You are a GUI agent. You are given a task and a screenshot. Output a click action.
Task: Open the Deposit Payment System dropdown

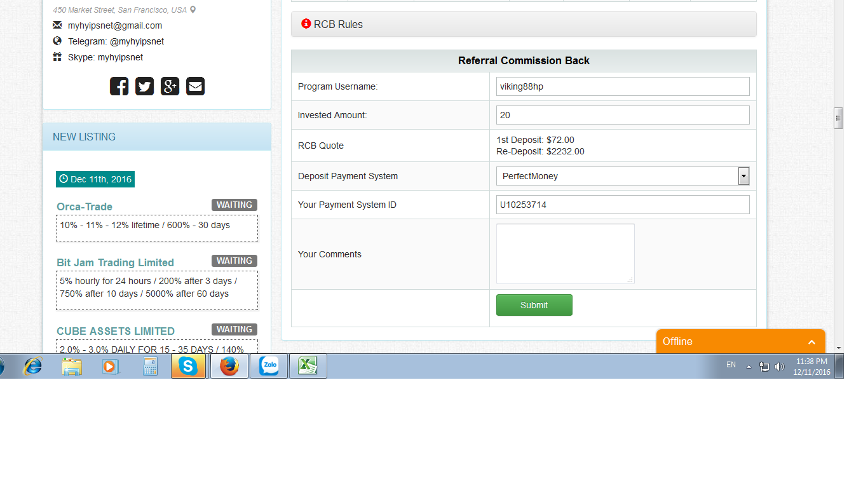coord(623,176)
